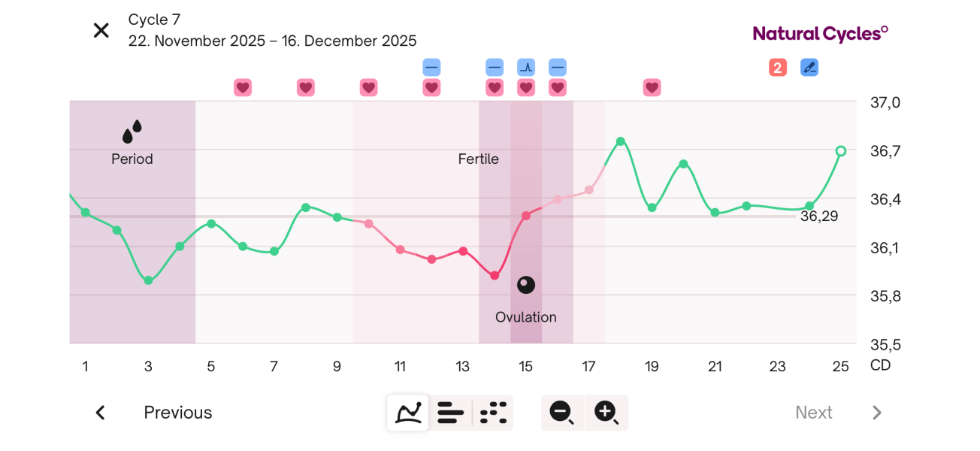Click the Next cycle chevron arrow
980x451 pixels.
[876, 413]
